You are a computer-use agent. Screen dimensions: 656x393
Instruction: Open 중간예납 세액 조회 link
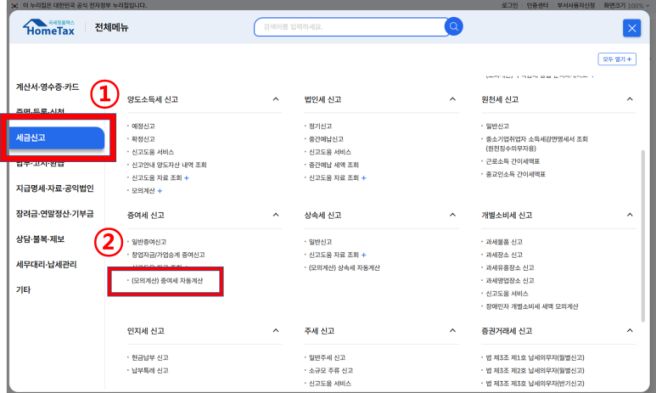point(333,165)
